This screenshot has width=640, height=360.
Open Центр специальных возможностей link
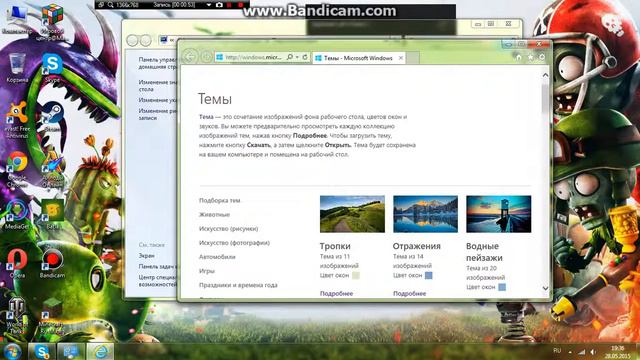[x=158, y=281]
